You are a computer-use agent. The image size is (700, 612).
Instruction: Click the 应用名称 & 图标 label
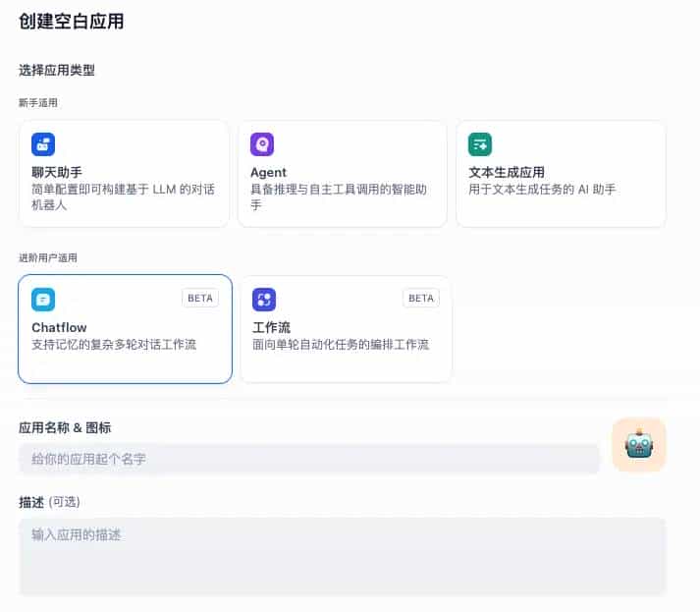65,427
